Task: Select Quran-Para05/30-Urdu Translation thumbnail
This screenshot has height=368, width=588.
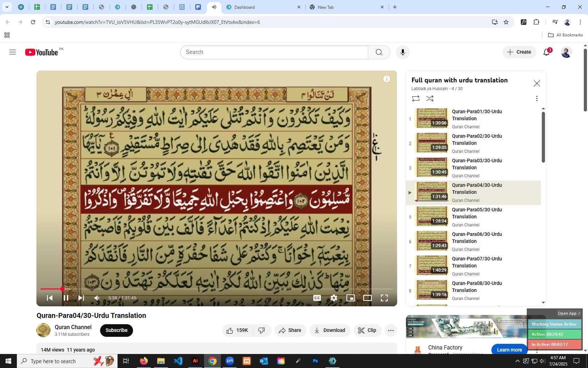Action: pos(431,216)
